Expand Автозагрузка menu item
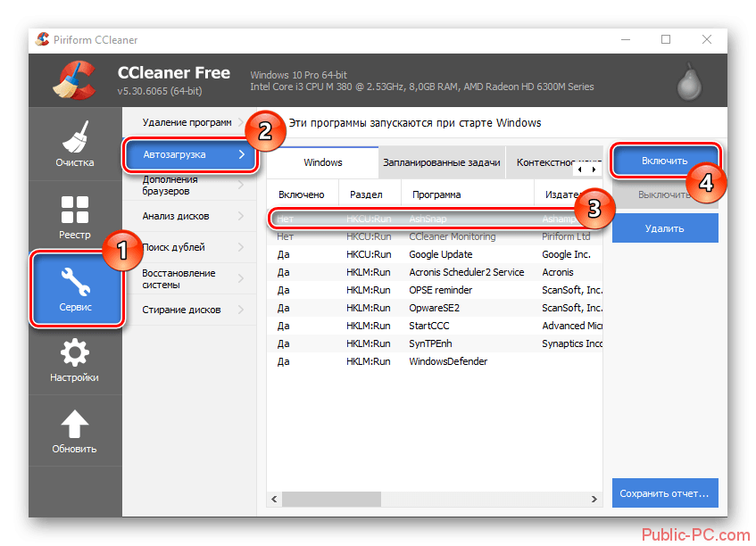 click(190, 154)
